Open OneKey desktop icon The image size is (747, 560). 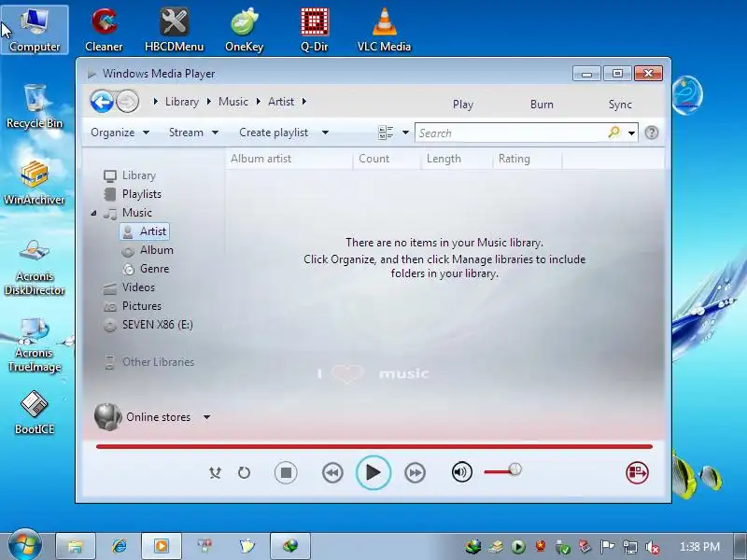tap(244, 30)
